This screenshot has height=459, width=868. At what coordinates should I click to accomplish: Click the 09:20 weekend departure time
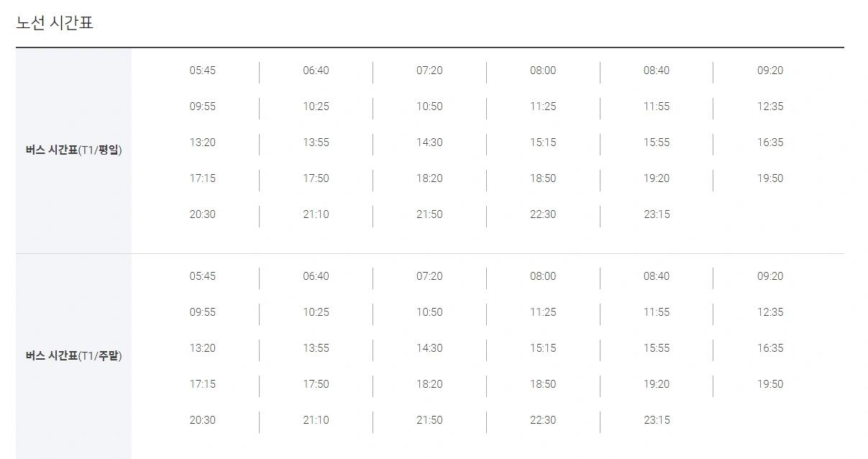(770, 276)
